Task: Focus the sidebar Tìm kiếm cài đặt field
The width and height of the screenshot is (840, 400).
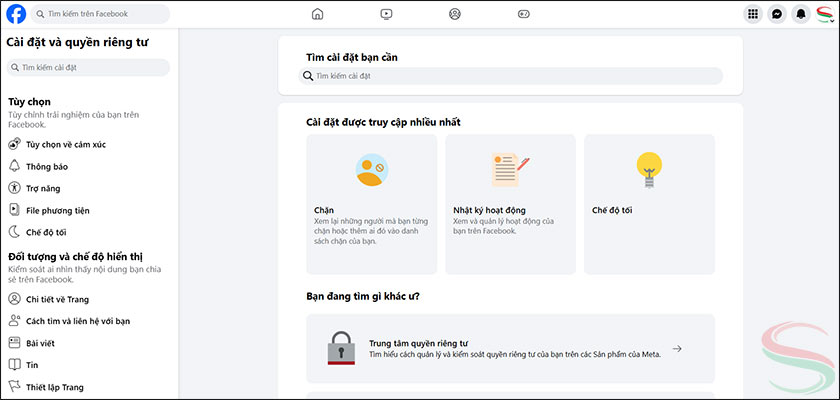Action: [x=88, y=67]
